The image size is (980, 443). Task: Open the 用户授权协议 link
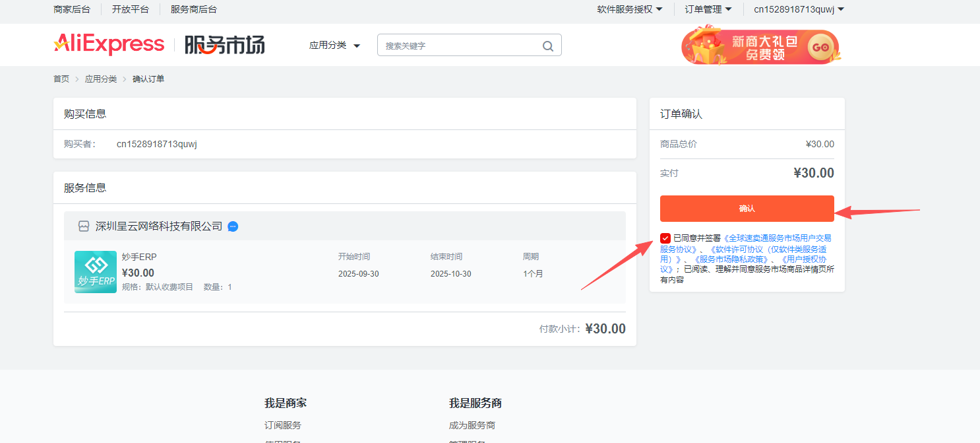pos(803,259)
